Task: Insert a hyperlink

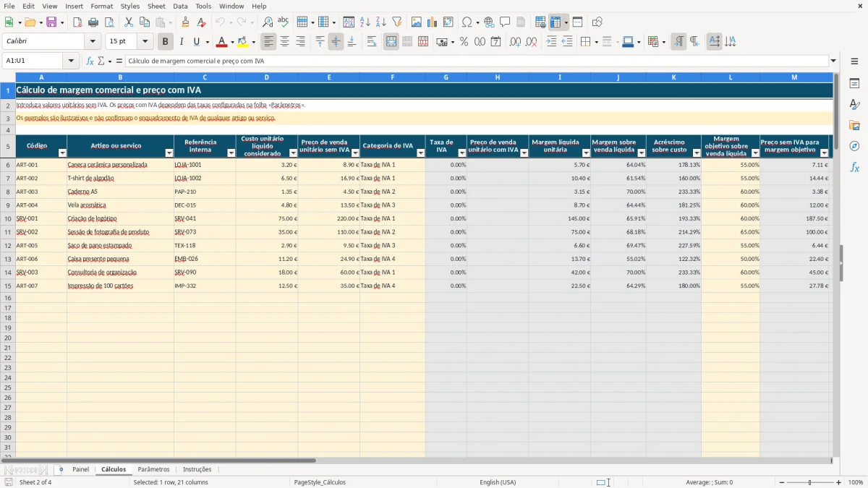Action: coord(489,22)
